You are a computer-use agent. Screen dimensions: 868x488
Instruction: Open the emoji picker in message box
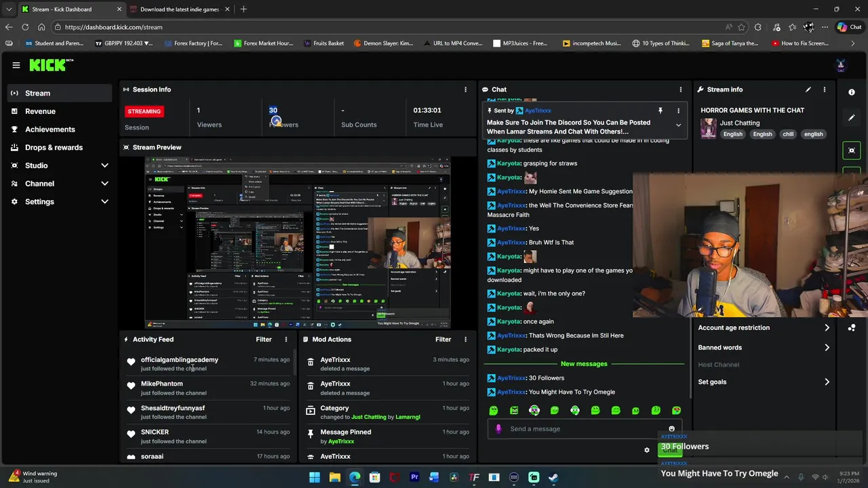(x=671, y=429)
